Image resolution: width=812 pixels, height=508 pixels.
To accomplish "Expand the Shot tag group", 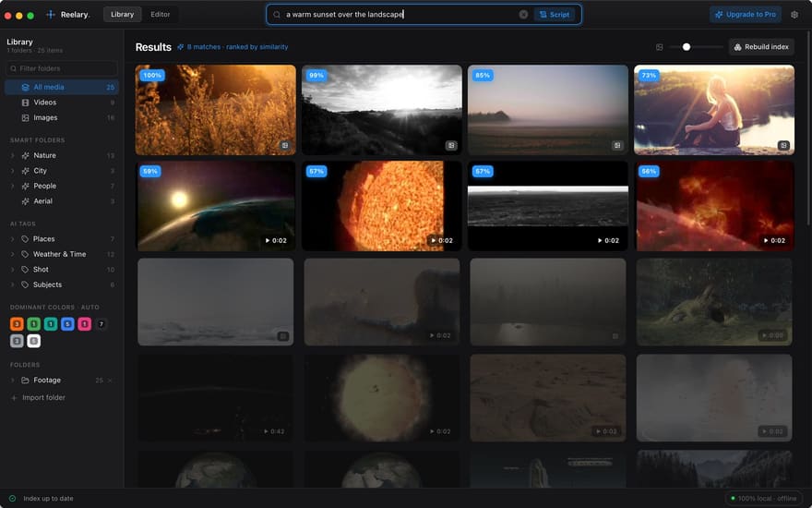I will (12, 270).
